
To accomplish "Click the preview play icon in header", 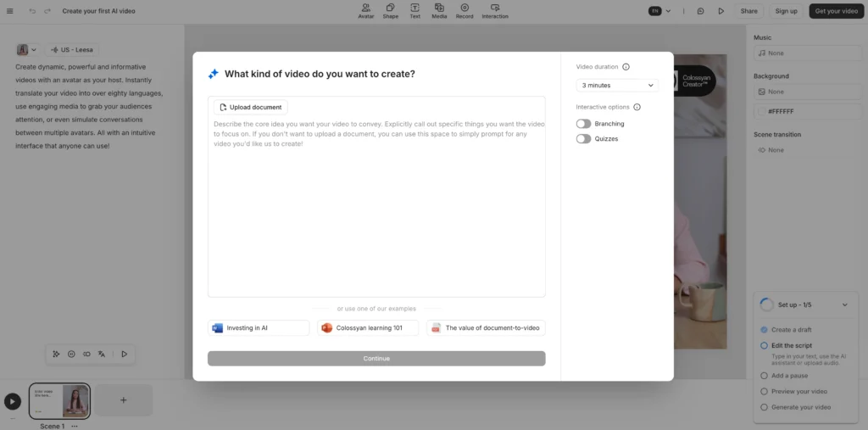I will (x=721, y=11).
